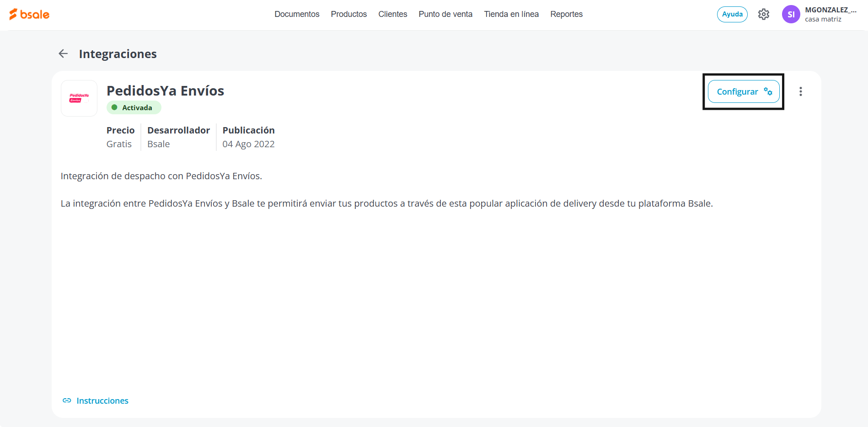Open the Productos menu

click(x=349, y=14)
